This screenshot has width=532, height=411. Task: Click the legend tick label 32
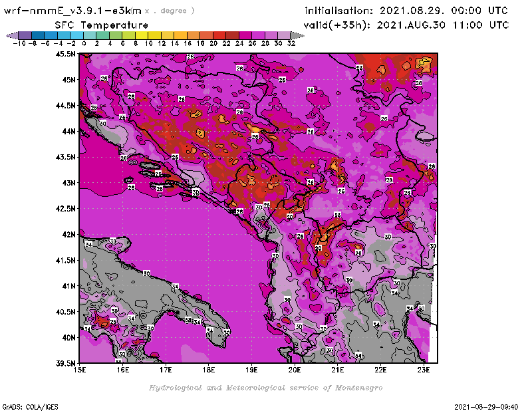(x=291, y=43)
